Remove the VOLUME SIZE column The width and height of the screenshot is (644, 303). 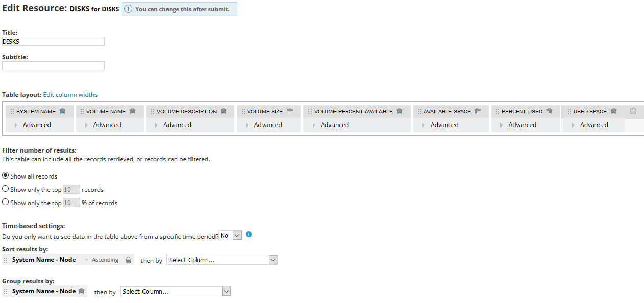pos(290,111)
